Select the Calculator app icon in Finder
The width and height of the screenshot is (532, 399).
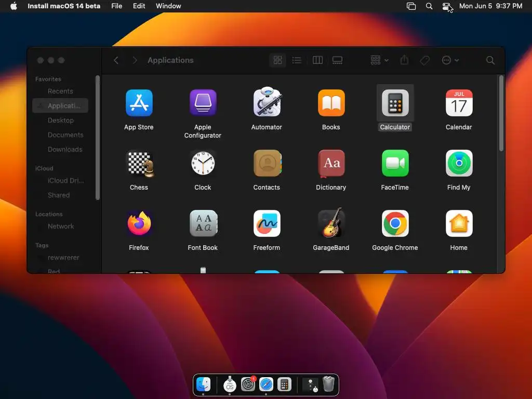[x=395, y=103]
